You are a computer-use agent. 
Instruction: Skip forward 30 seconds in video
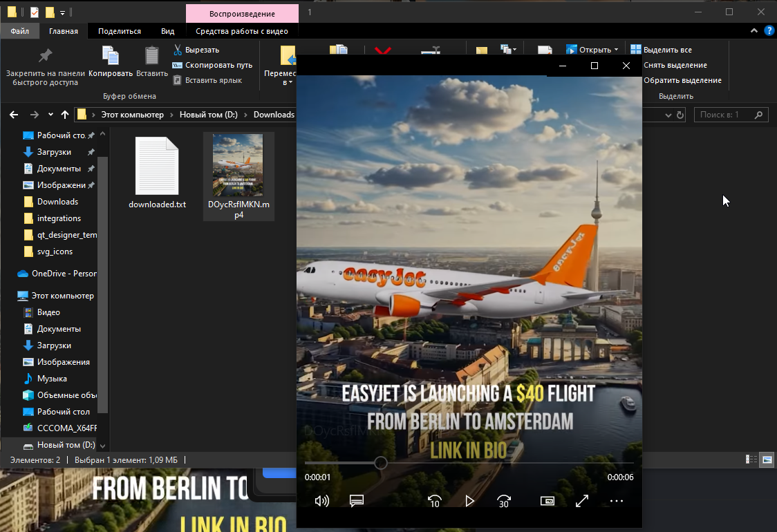(504, 501)
